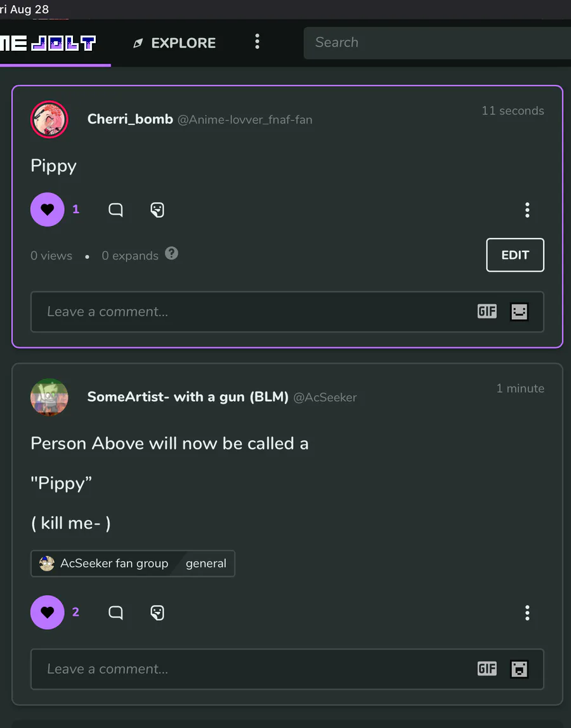Insert a GIF in the first comment box
Viewport: 571px width, 728px height.
tap(487, 312)
